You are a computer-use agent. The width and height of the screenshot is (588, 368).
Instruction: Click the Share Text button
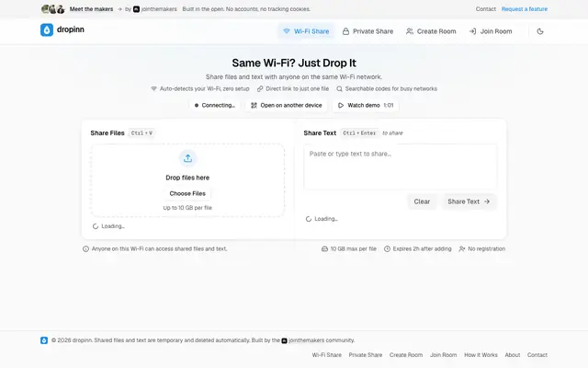(469, 201)
